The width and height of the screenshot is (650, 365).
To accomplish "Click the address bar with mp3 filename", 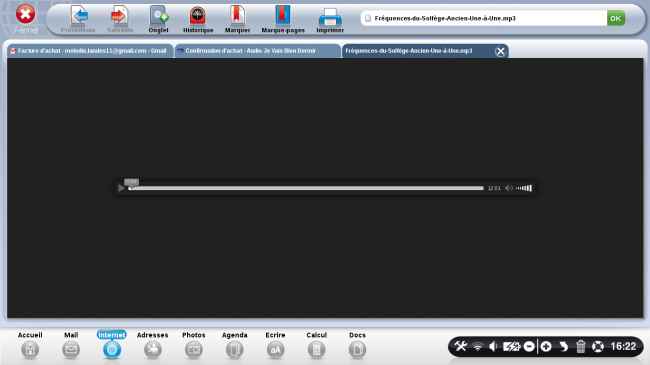I will point(483,18).
